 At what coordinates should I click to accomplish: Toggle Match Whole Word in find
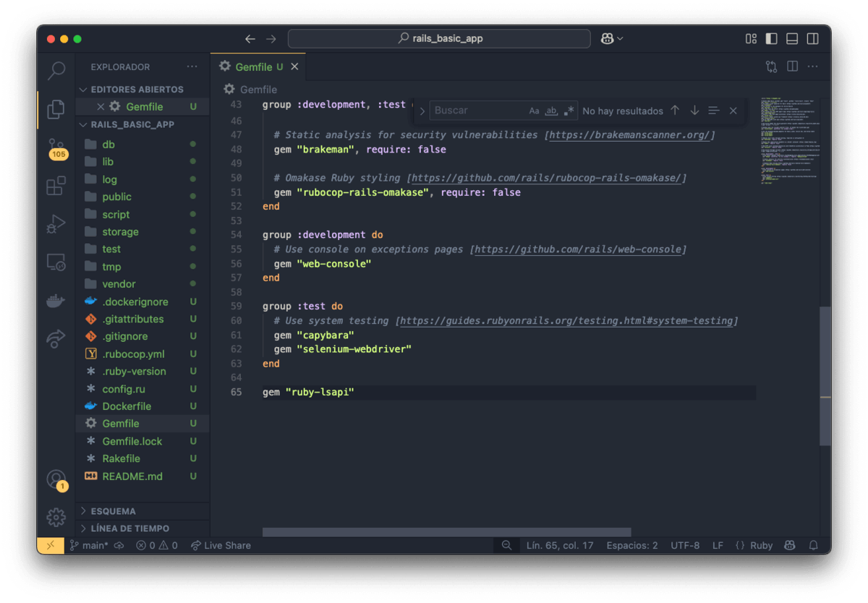click(x=551, y=111)
